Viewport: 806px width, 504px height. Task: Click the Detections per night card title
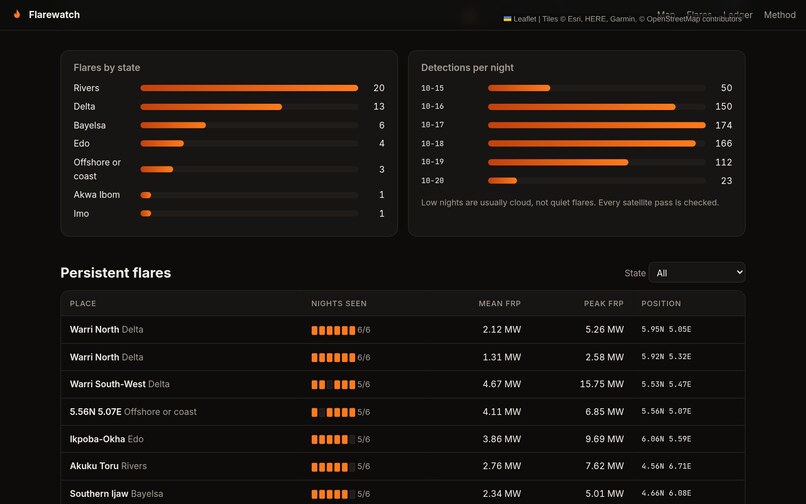pos(467,67)
